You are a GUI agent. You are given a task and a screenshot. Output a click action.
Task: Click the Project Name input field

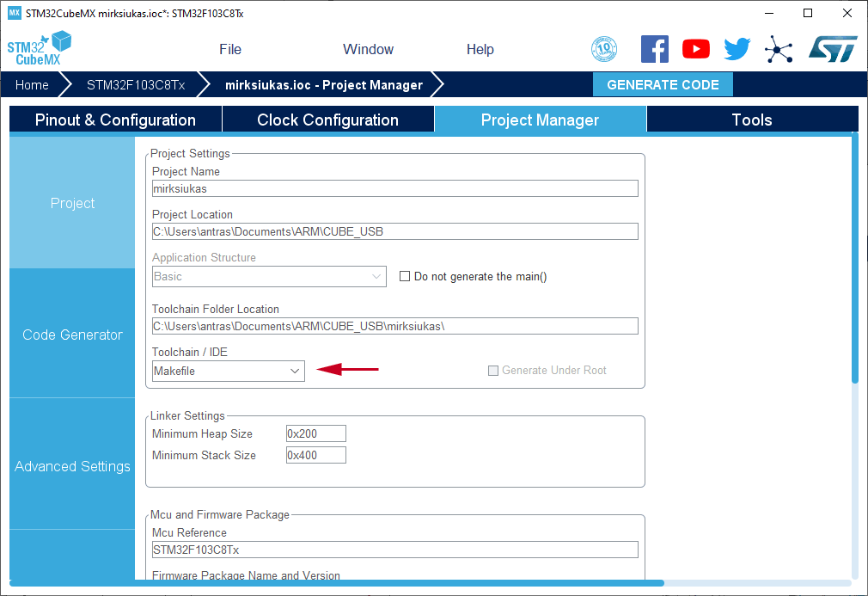[x=395, y=188]
